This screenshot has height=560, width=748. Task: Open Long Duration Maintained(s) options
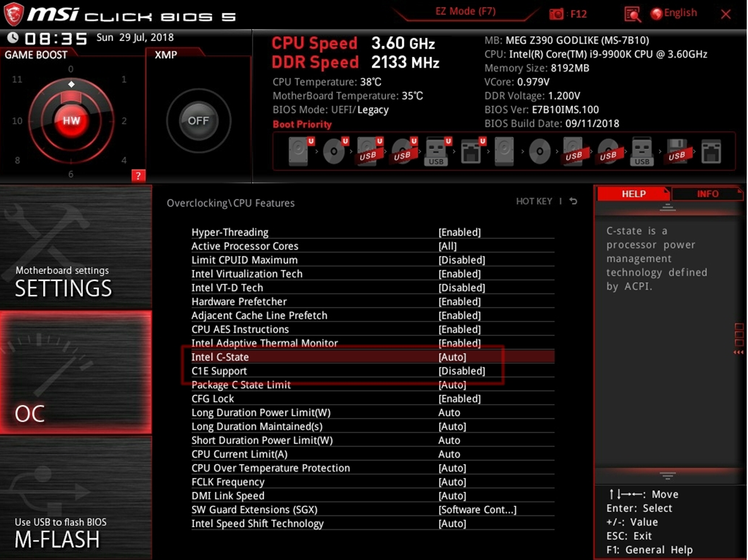pyautogui.click(x=373, y=426)
